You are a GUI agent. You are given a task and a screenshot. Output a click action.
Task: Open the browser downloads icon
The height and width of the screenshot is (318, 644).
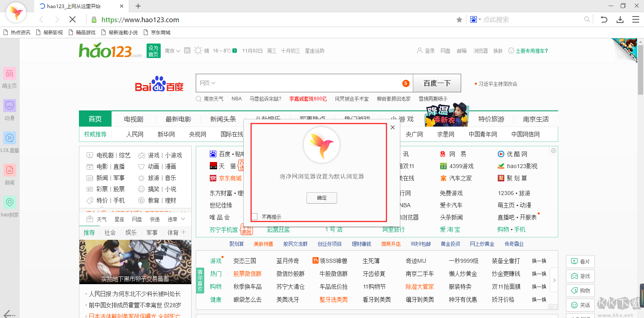(620, 19)
